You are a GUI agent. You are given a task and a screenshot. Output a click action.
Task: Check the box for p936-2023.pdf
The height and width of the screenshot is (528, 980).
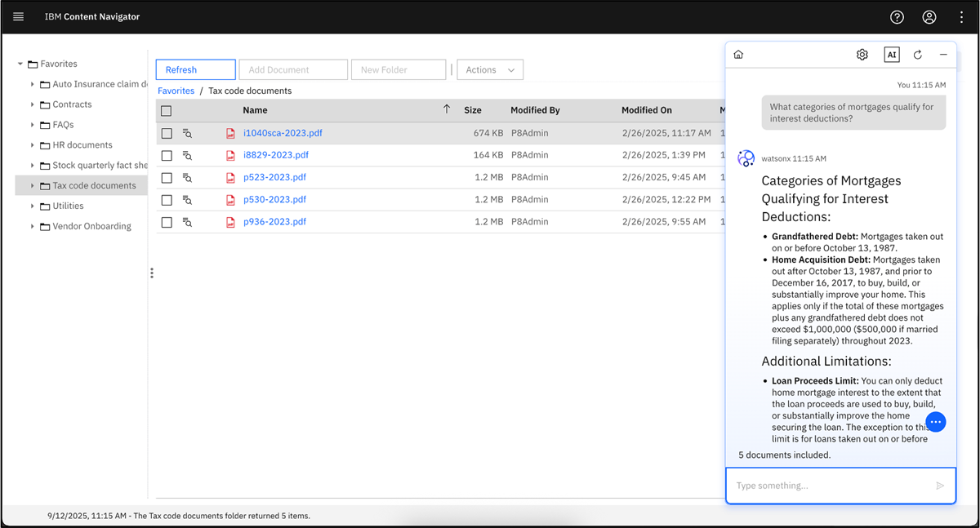pos(167,222)
